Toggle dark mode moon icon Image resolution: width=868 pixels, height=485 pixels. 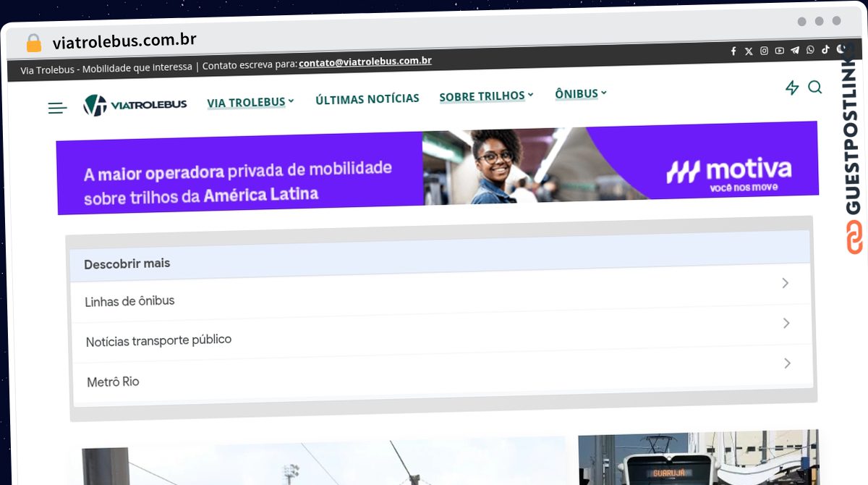(841, 49)
